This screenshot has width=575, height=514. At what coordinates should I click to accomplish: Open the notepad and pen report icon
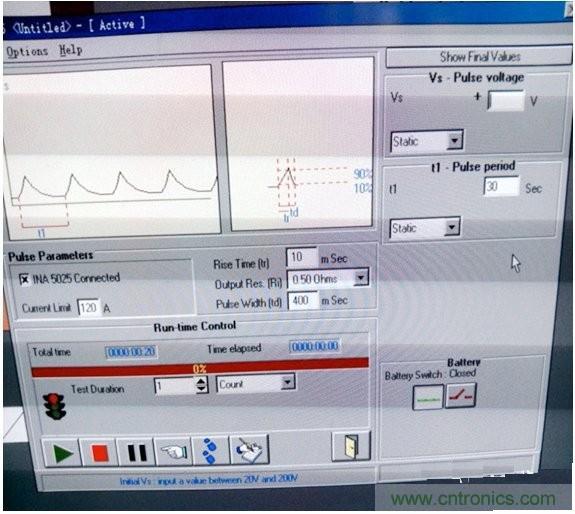click(249, 449)
